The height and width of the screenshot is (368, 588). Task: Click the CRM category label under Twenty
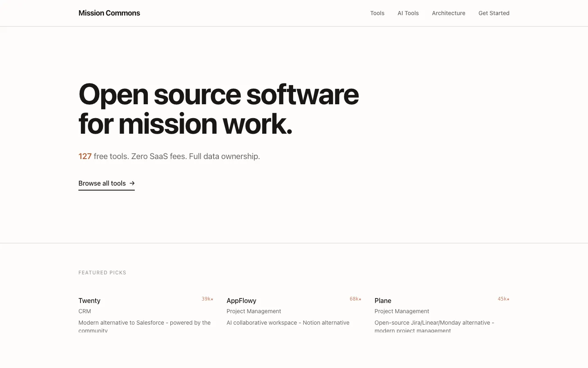(85, 311)
